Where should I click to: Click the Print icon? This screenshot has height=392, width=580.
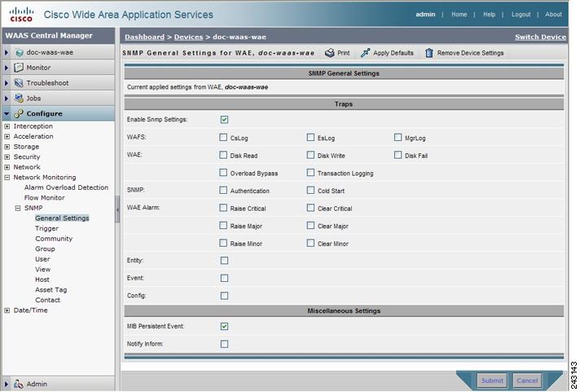point(330,53)
